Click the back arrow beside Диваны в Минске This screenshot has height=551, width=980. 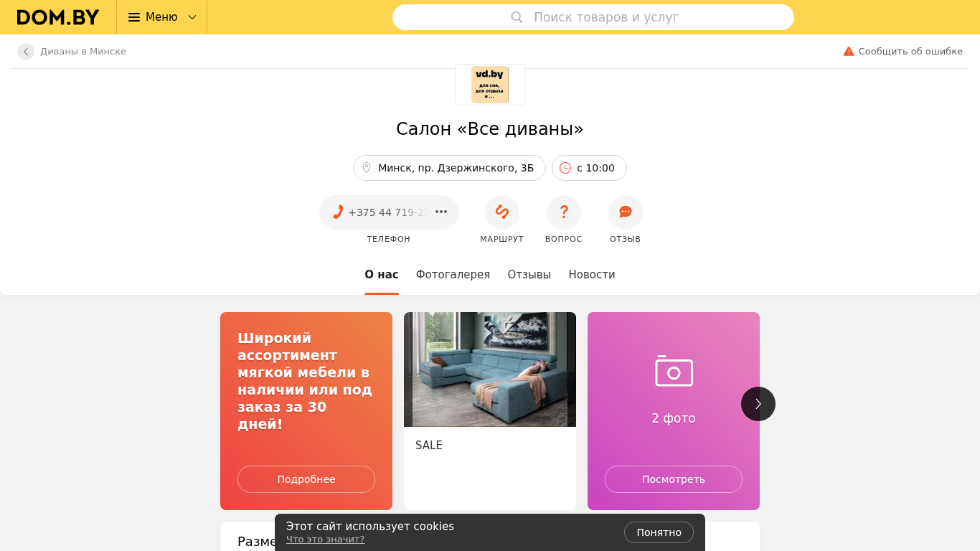pos(26,52)
